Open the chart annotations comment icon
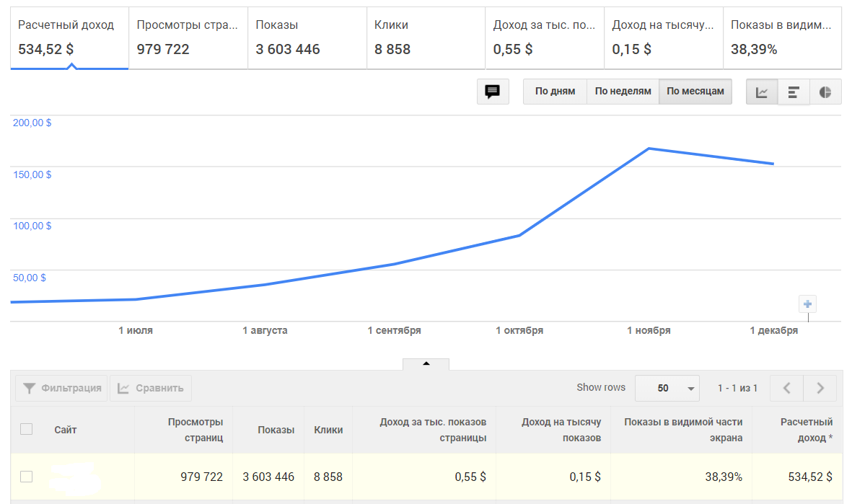Viewport: 852px width, 504px height. [x=493, y=92]
